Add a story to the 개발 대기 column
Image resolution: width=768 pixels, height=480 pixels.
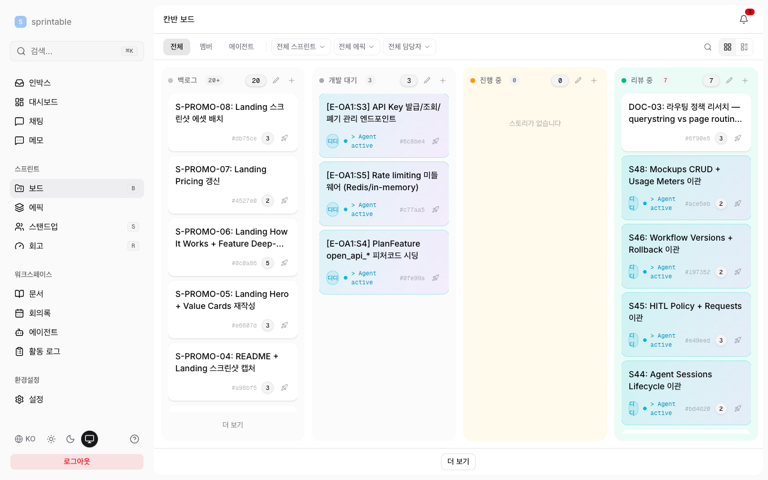click(x=443, y=80)
